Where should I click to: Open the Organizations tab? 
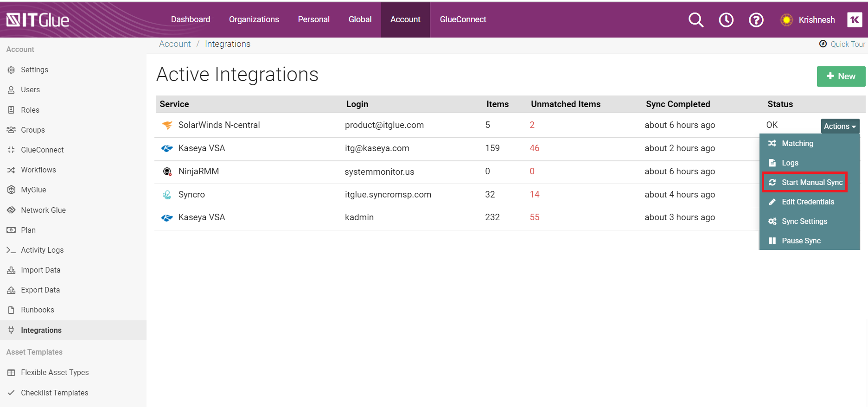pyautogui.click(x=254, y=19)
